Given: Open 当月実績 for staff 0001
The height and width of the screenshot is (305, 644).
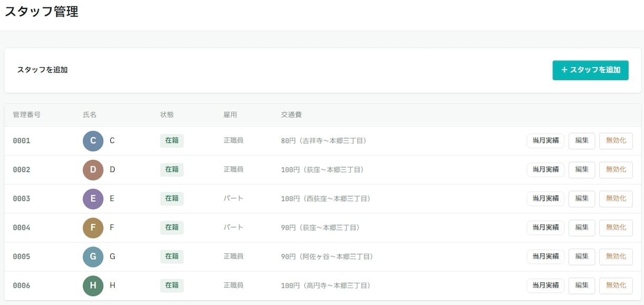Looking at the screenshot, I should coord(545,141).
